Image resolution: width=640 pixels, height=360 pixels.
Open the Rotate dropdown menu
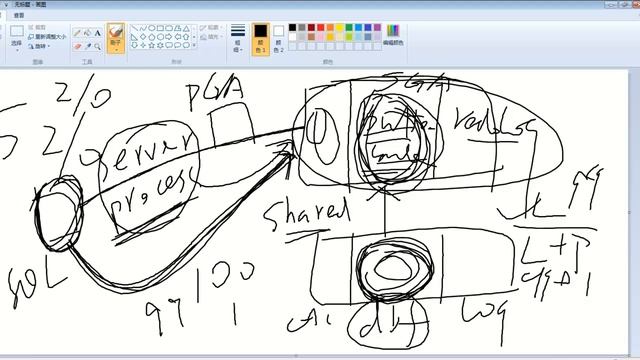(39, 47)
